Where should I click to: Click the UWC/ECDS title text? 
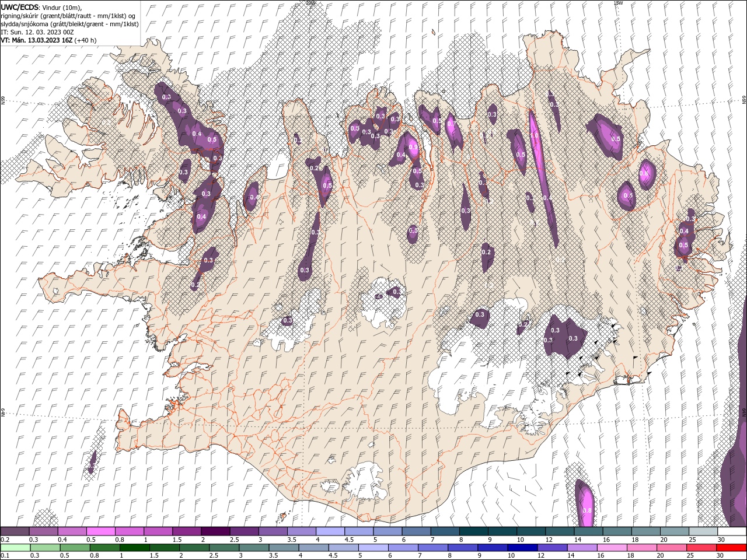(19, 6)
